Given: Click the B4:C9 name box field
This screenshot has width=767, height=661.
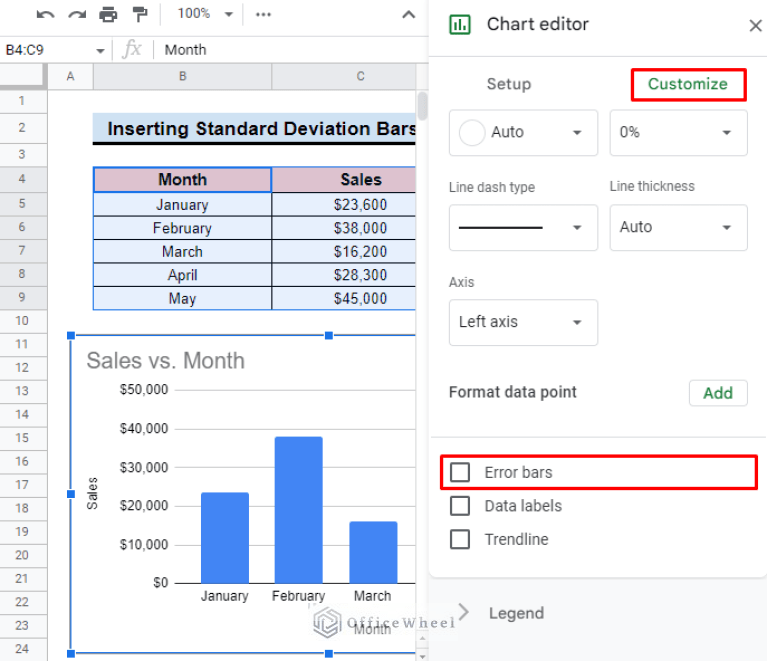Looking at the screenshot, I should [55, 50].
